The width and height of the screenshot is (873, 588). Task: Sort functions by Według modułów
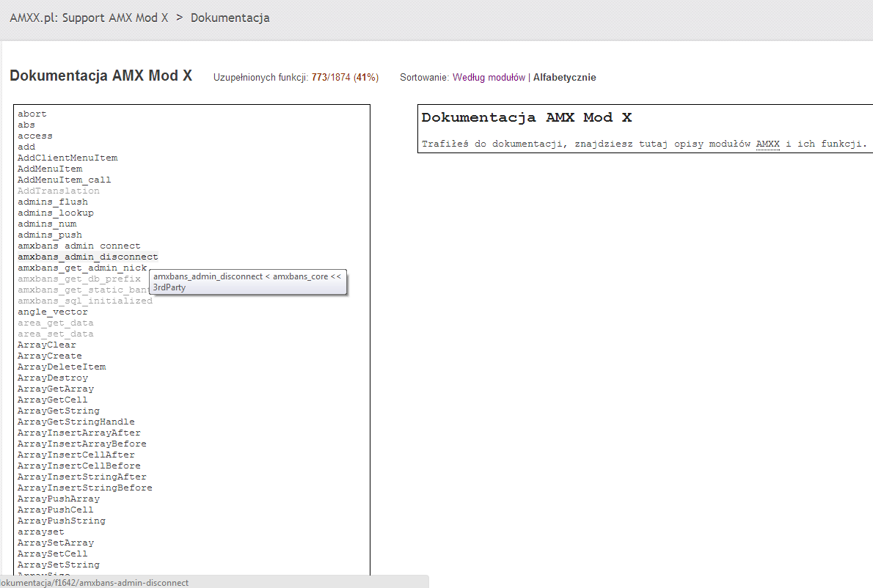(x=489, y=77)
